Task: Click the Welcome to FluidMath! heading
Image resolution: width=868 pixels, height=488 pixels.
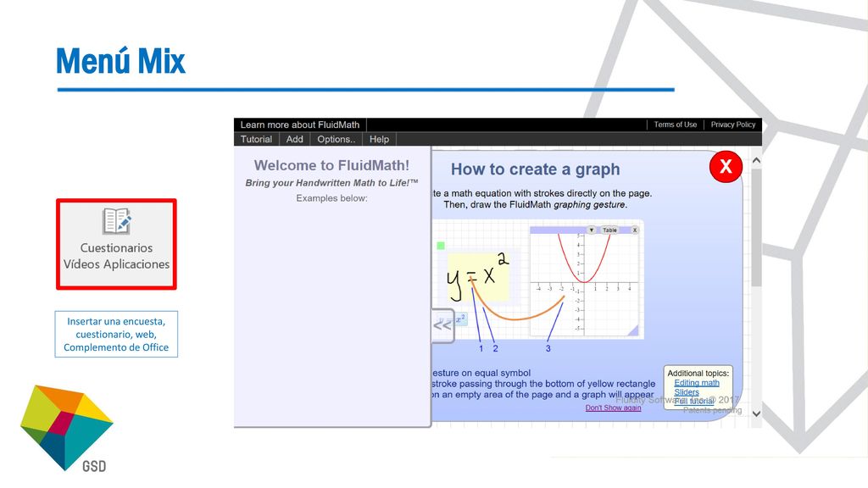Action: pyautogui.click(x=331, y=165)
